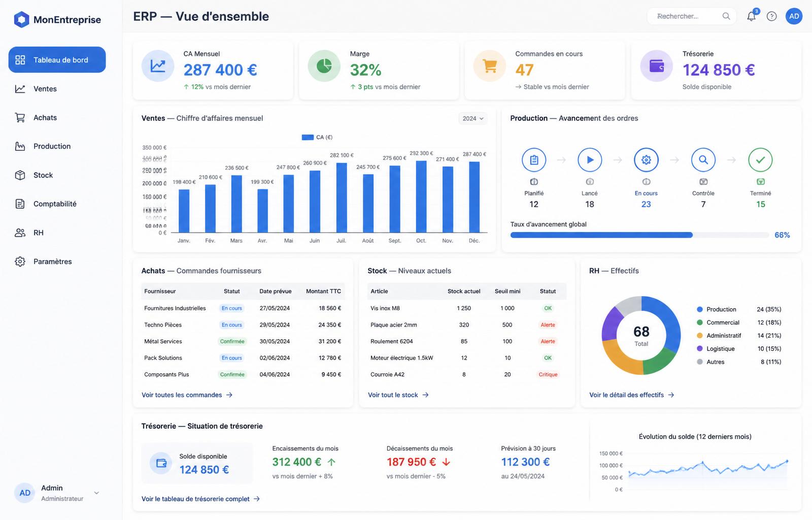
Task: Click Alerte status for Plaque acier 2mm
Action: click(x=548, y=325)
